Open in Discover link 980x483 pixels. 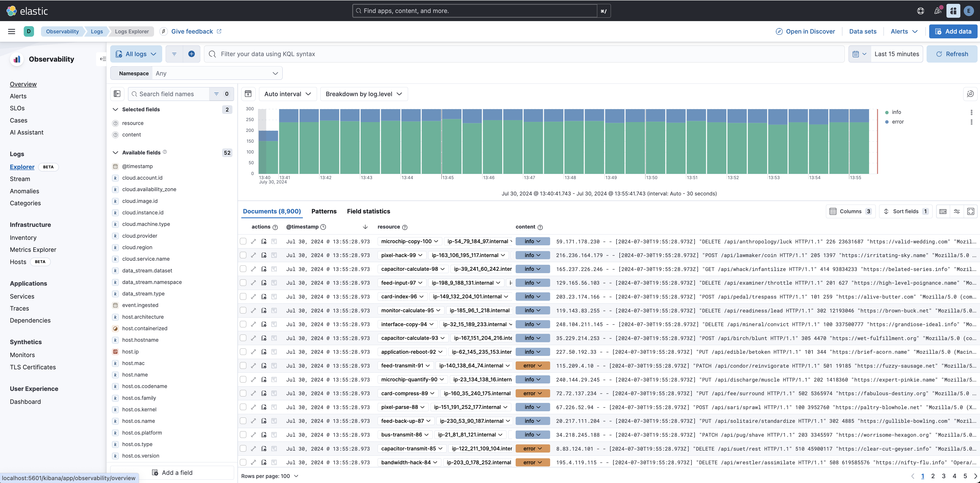point(805,32)
